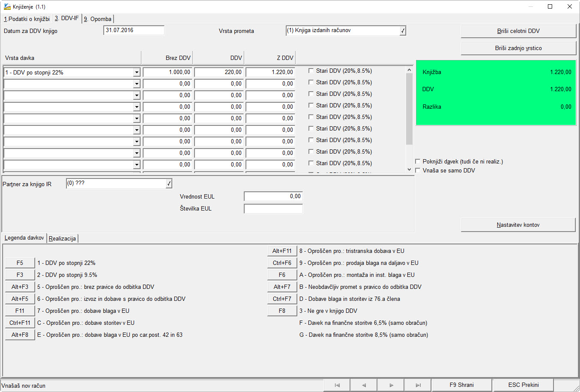Switch to the Realizacija tab
The width and height of the screenshot is (580, 392).
(x=63, y=238)
